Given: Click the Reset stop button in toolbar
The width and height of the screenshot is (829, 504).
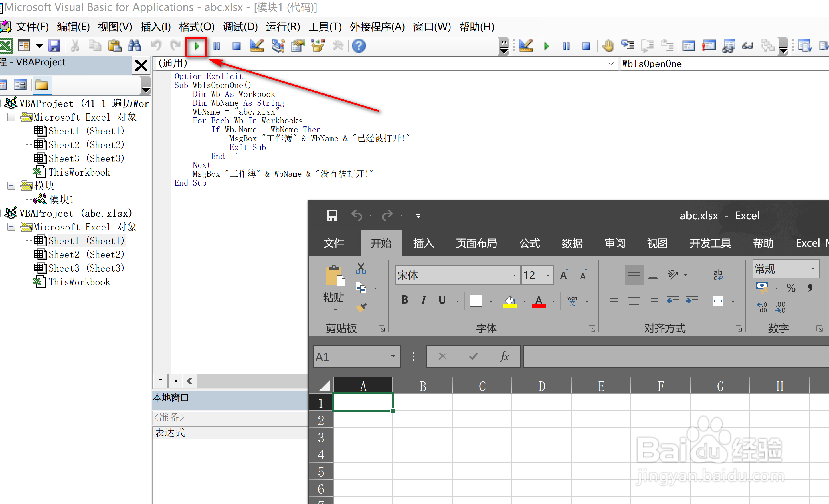Looking at the screenshot, I should [237, 46].
